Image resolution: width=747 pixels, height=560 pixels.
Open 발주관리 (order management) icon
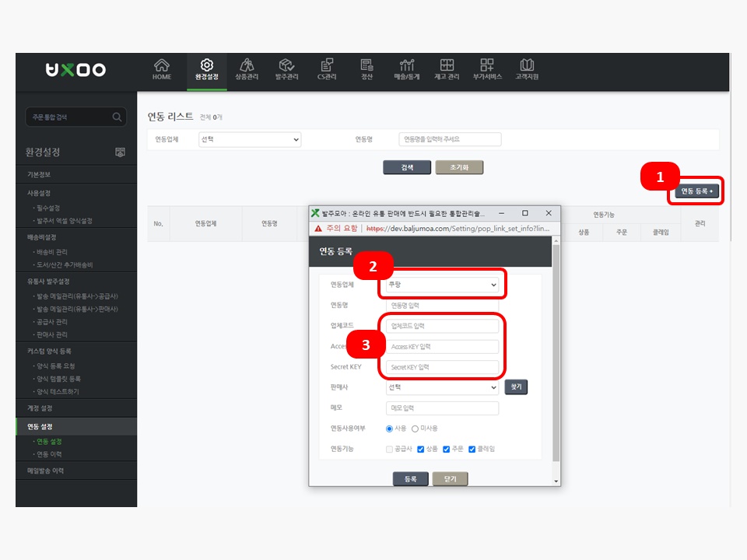point(286,68)
